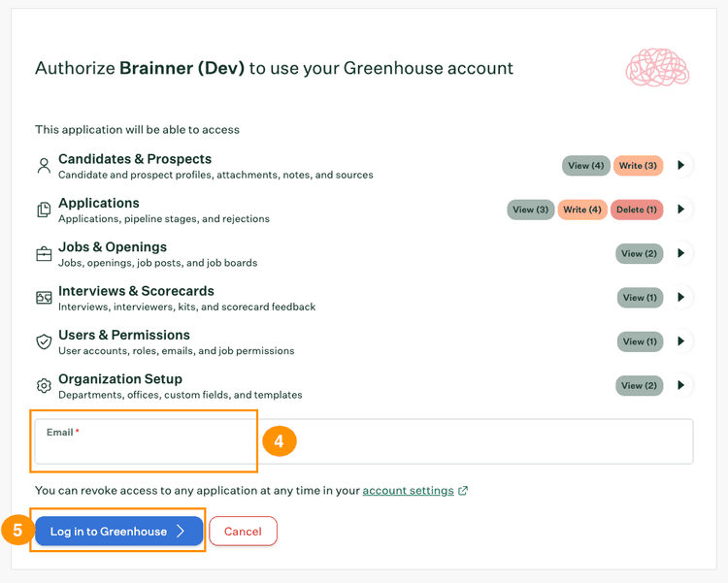Click View (1) badge for Users & Permissions
Viewport: 728px width, 583px height.
click(640, 341)
